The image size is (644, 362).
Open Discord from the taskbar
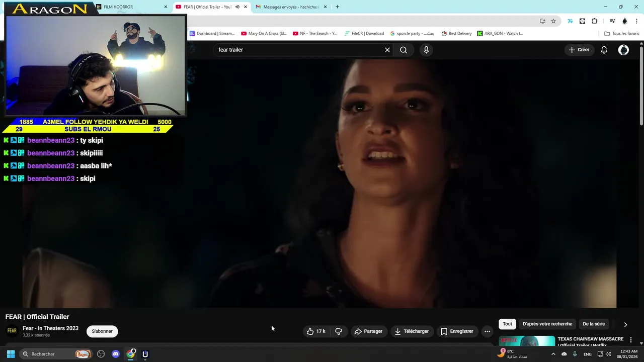pyautogui.click(x=116, y=354)
